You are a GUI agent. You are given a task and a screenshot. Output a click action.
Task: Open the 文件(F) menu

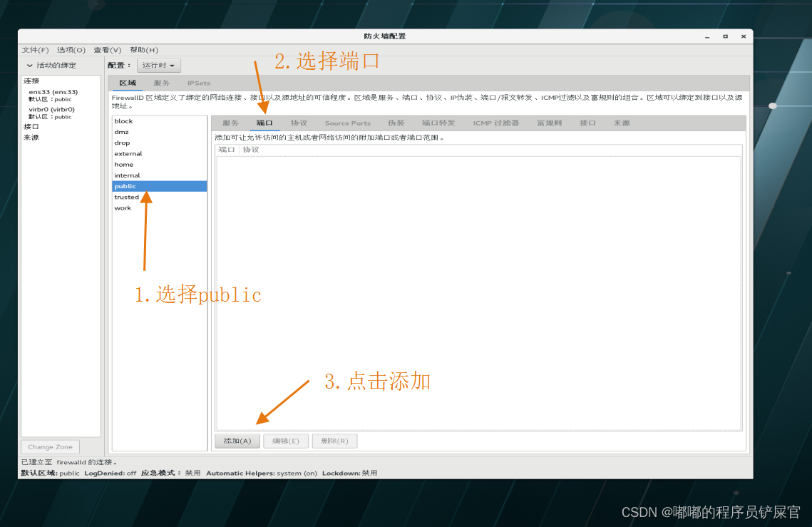click(35, 50)
